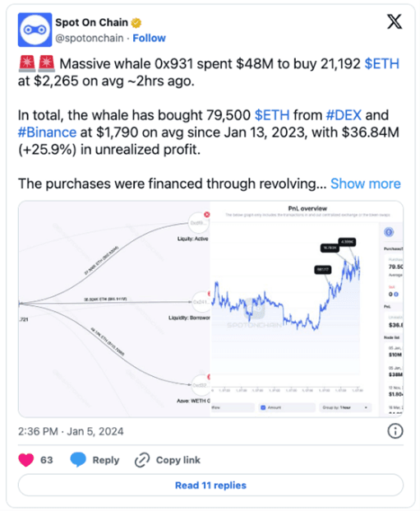Open the Group by 1 hour dropdown
The height and width of the screenshot is (511, 420).
click(345, 407)
